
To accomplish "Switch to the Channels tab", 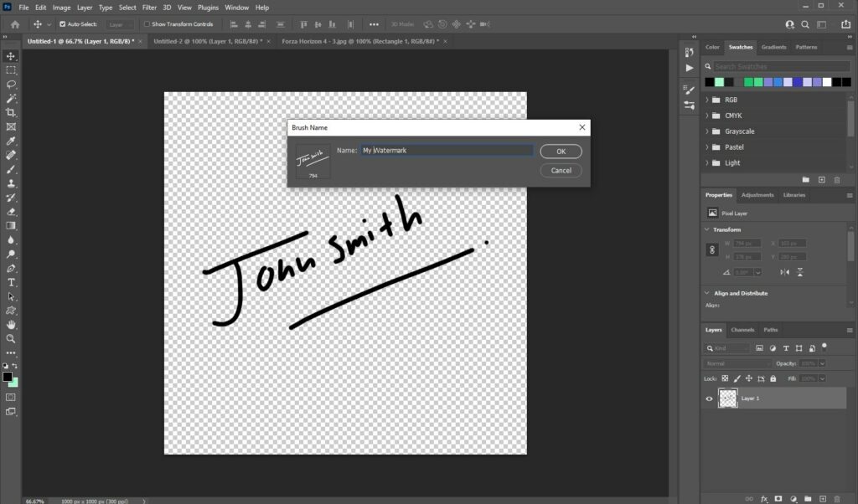I will 742,329.
